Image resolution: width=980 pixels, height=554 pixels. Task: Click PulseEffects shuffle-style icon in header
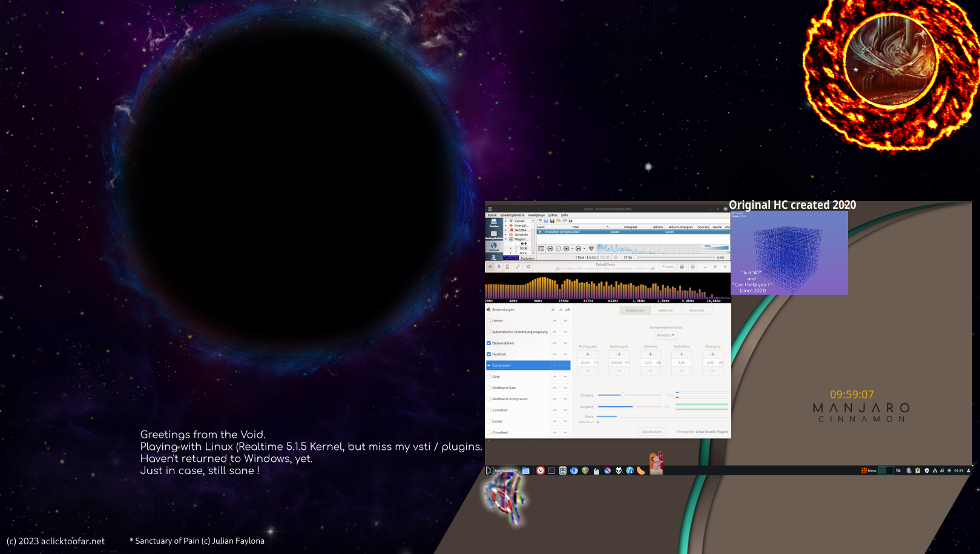tap(528, 266)
